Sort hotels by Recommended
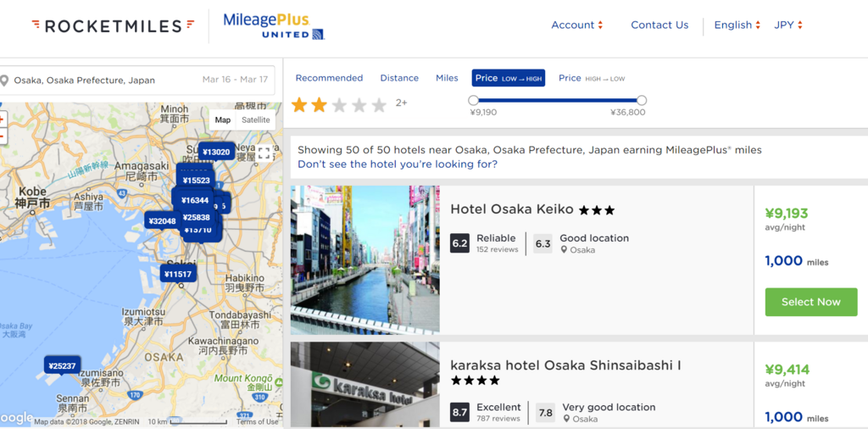 pos(330,78)
